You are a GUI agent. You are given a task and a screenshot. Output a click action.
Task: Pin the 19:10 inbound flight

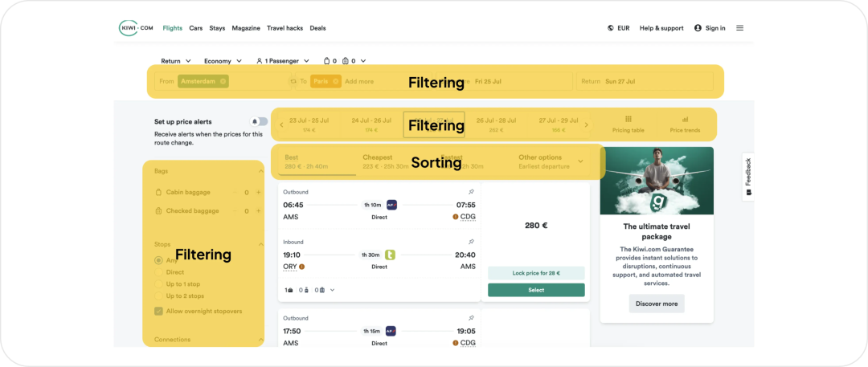[471, 241]
